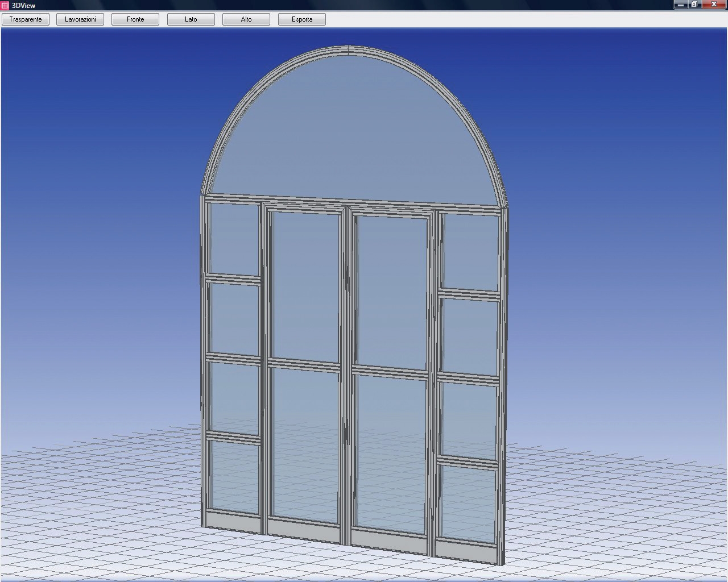Image resolution: width=728 pixels, height=582 pixels.
Task: Click the 3DView app icon in title bar
Action: (5, 5)
